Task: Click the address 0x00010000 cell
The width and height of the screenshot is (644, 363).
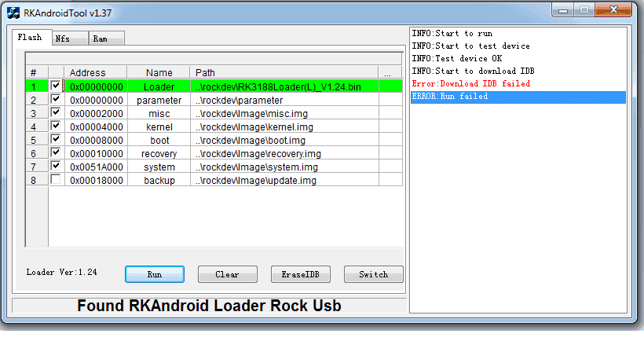Action: [96, 154]
